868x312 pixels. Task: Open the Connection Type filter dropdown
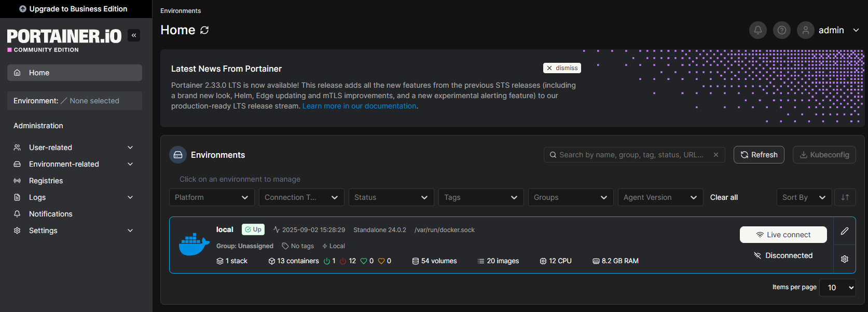[301, 197]
